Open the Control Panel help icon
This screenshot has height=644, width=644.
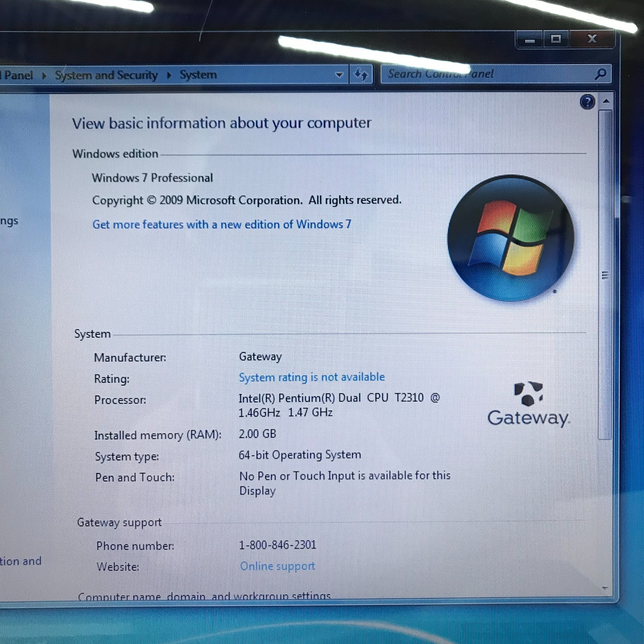tap(587, 102)
